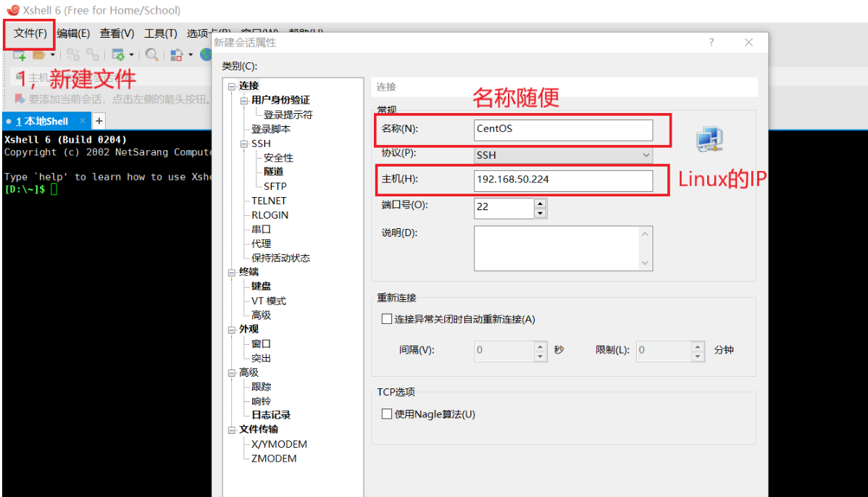Click the Xshell app icon in the title bar
Viewport: 868px width, 497px height.
point(13,10)
